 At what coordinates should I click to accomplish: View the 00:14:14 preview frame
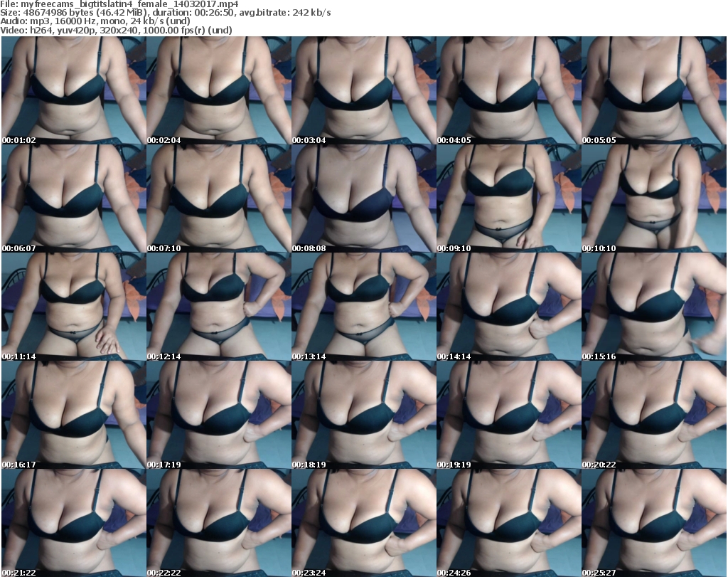coord(508,307)
